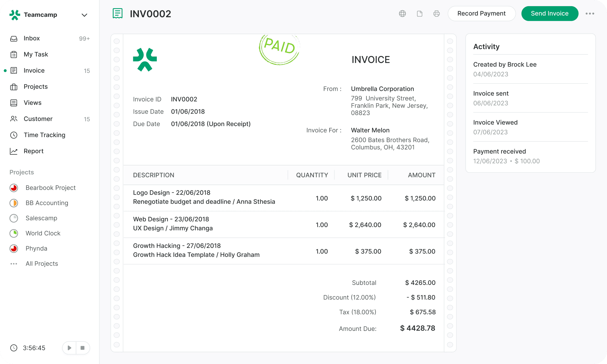The width and height of the screenshot is (607, 364).
Task: Click the document copy icon in header
Action: tap(420, 13)
